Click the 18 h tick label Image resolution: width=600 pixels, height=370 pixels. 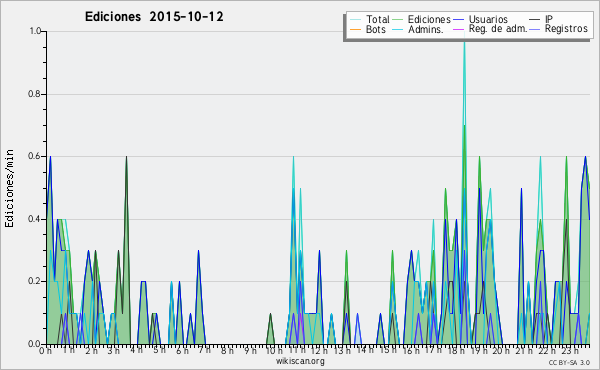tap(456, 350)
